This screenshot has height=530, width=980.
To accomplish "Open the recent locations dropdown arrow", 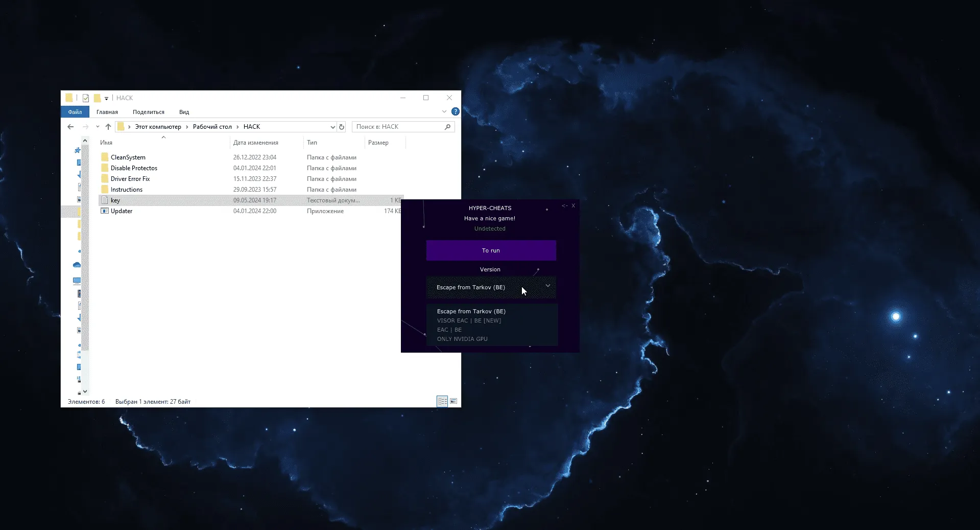I will coord(98,127).
